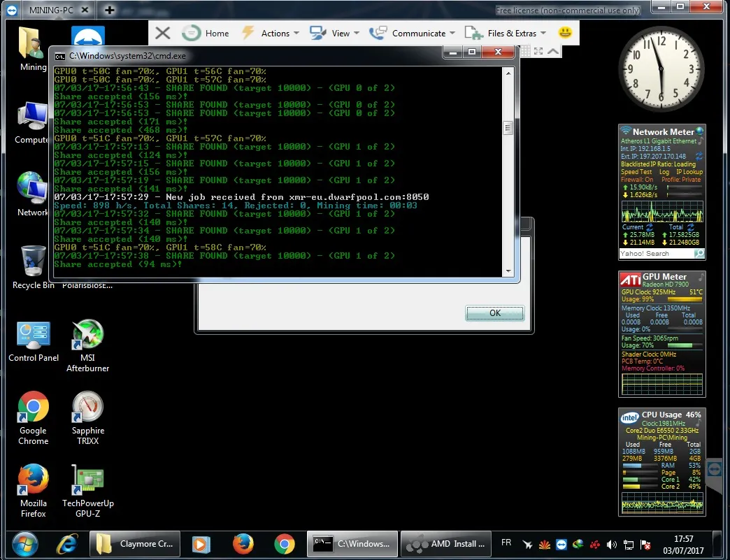Click the network connection tray icon
The image size is (730, 560).
click(x=629, y=544)
